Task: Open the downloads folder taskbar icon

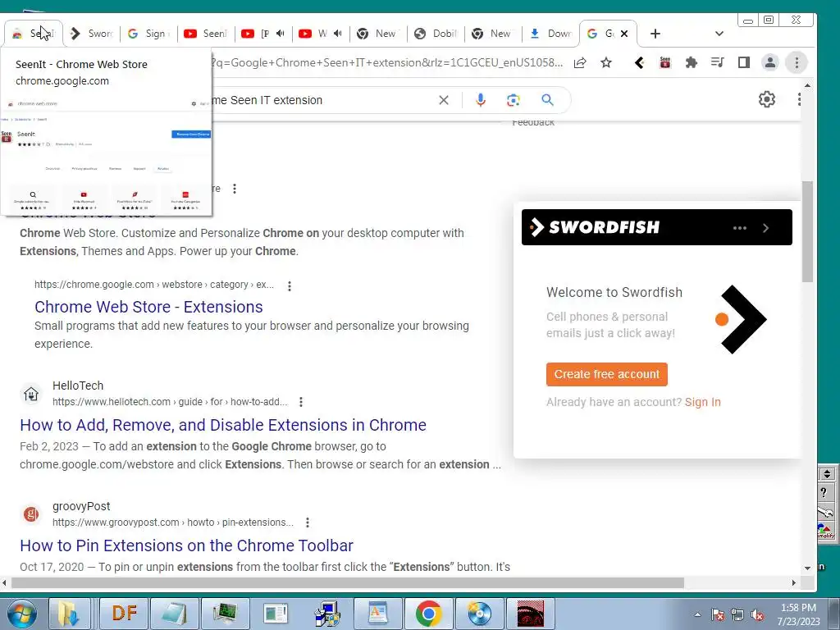Action: click(x=71, y=614)
